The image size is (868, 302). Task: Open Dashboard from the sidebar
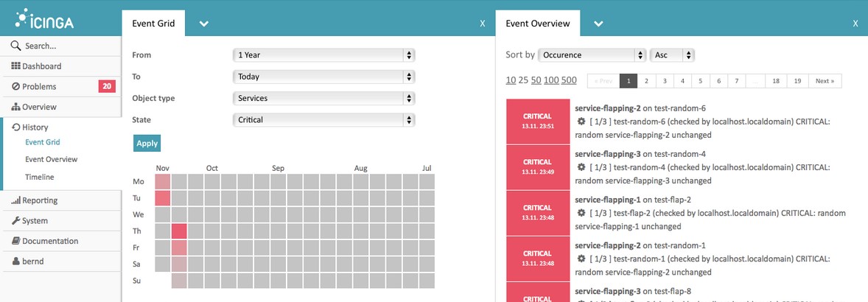pos(42,66)
